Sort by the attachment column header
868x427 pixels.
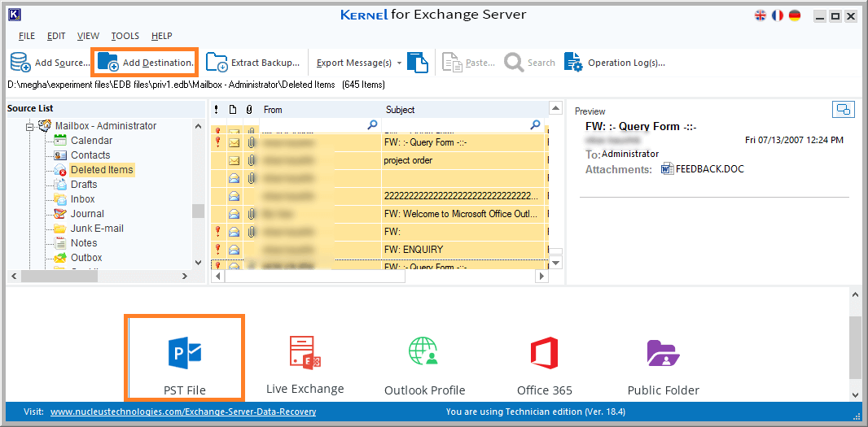click(x=250, y=110)
